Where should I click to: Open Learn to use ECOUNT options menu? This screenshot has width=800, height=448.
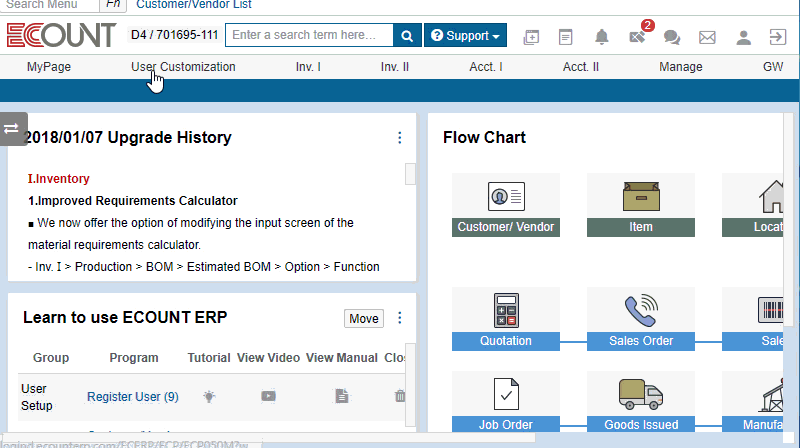tap(400, 318)
